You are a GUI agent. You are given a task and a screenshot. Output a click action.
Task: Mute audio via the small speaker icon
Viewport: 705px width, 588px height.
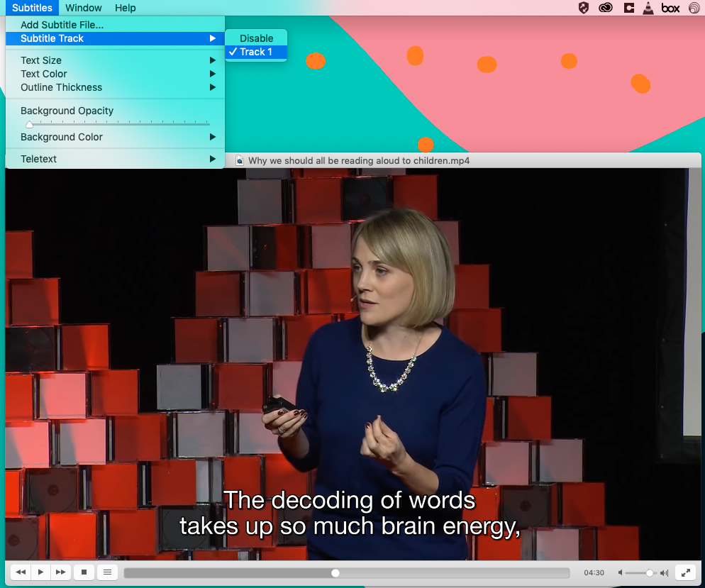(x=621, y=572)
